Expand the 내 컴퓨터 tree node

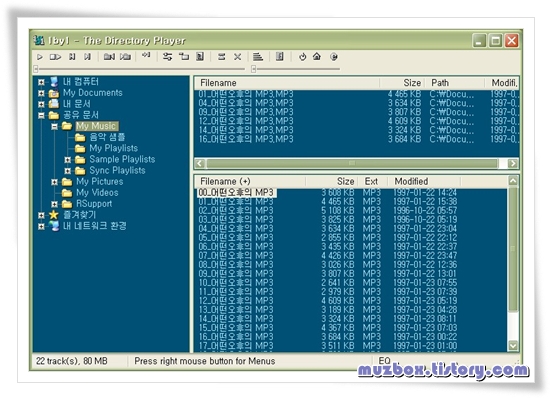[41, 82]
